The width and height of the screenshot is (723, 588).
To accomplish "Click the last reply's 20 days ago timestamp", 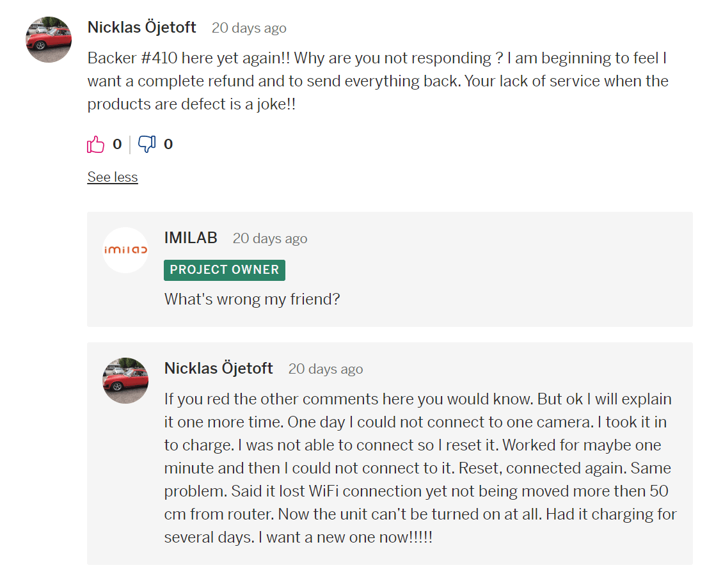I will pyautogui.click(x=326, y=369).
